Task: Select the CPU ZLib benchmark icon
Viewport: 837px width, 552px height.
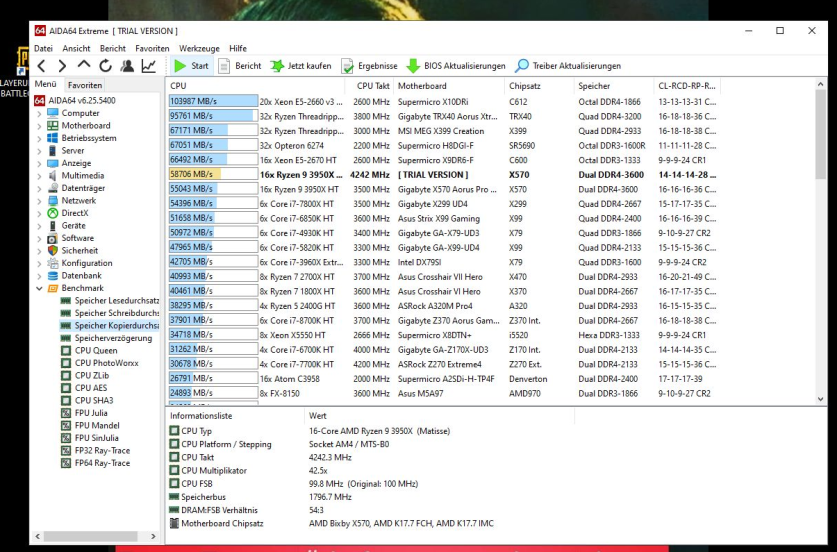Action: pyautogui.click(x=66, y=375)
